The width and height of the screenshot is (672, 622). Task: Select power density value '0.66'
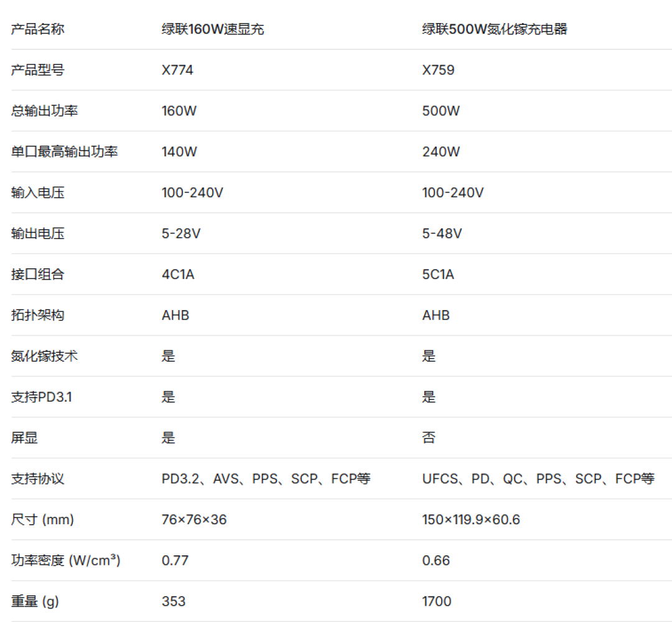point(436,560)
